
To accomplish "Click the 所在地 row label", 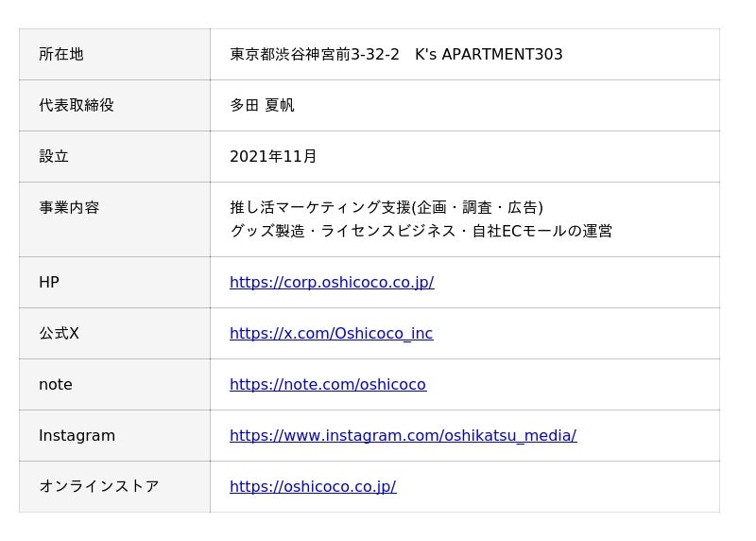I will coord(61,54).
